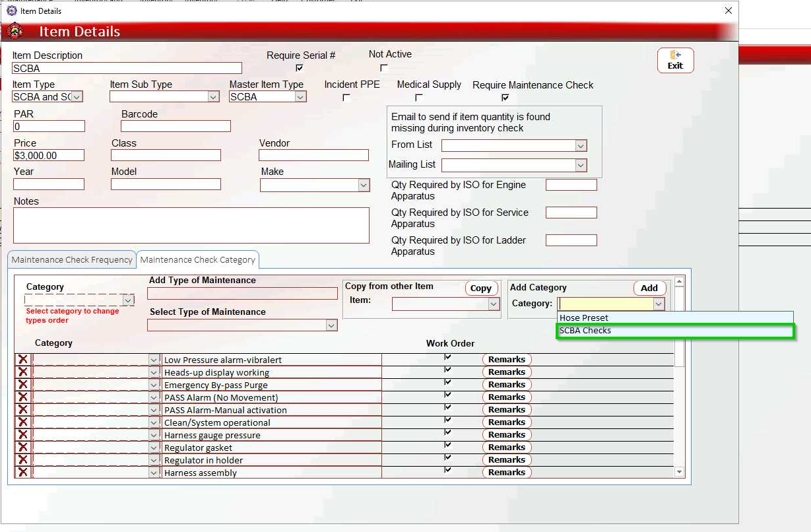Click the Copy button
This screenshot has height=532, width=811.
tap(480, 288)
